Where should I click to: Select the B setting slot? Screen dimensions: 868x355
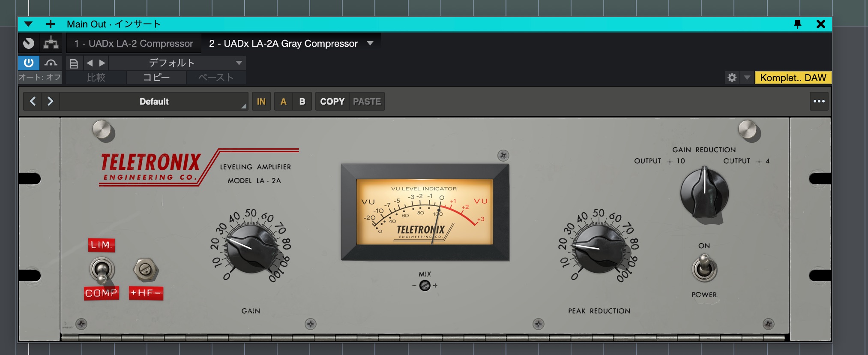coord(302,101)
